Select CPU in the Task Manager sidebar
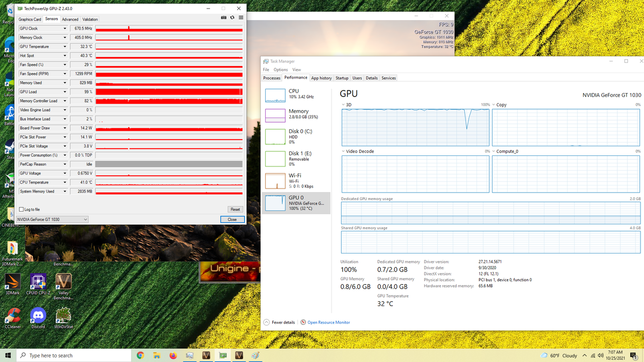The height and width of the screenshot is (362, 644). tap(296, 94)
